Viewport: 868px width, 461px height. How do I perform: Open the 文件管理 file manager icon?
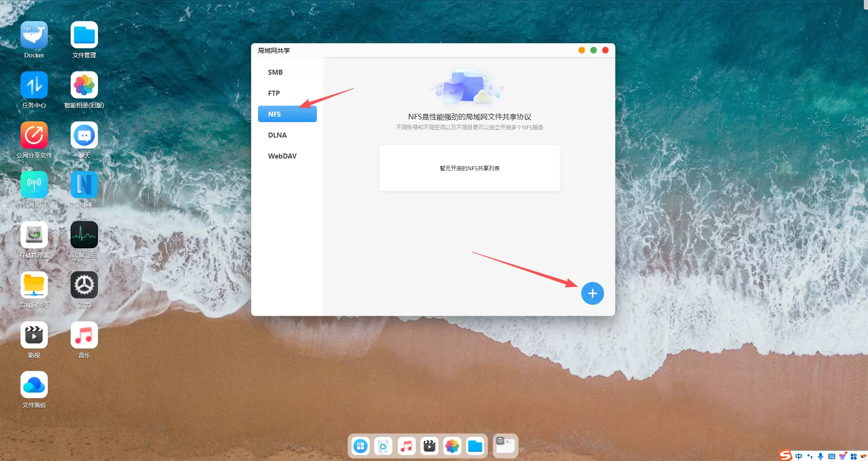point(84,35)
